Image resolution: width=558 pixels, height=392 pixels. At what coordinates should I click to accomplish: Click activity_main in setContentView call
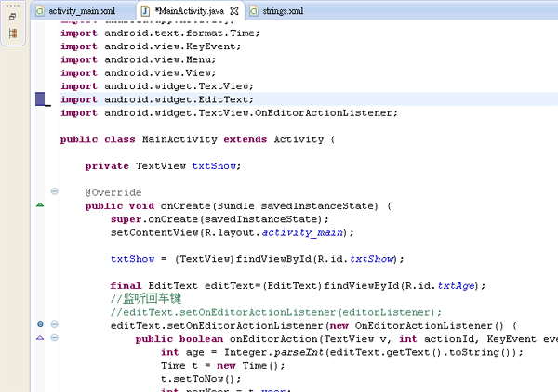tap(303, 233)
